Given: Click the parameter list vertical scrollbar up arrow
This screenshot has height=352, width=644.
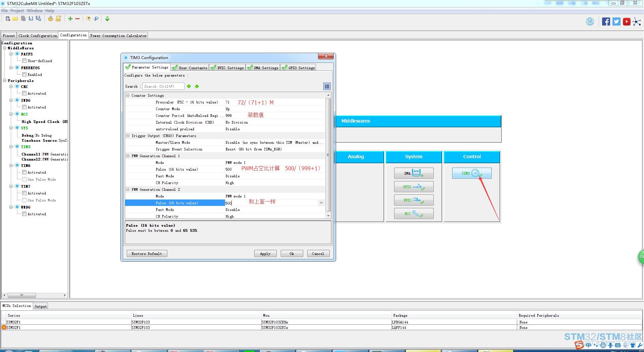Looking at the screenshot, I should coord(328,95).
